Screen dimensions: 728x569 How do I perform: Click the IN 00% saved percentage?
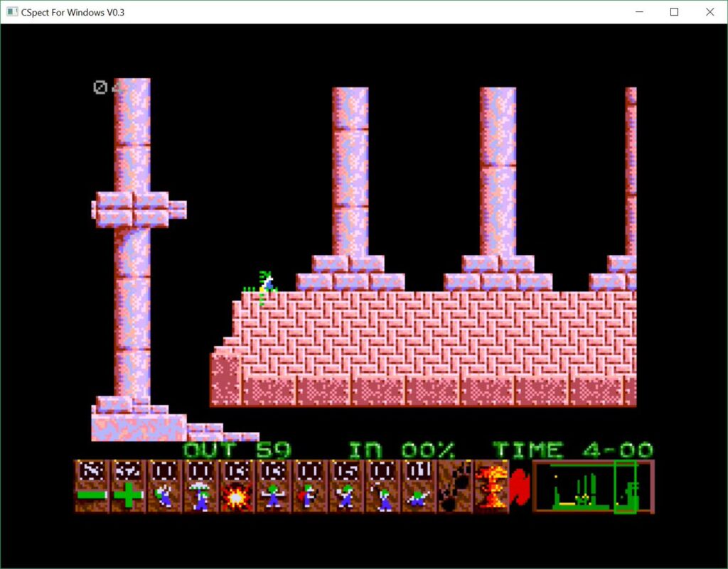402,450
